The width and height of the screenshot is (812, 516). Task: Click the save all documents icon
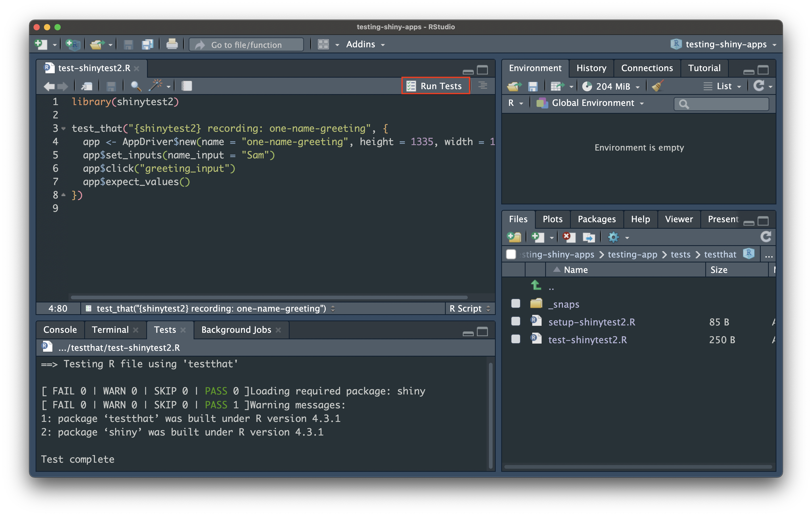(x=147, y=44)
